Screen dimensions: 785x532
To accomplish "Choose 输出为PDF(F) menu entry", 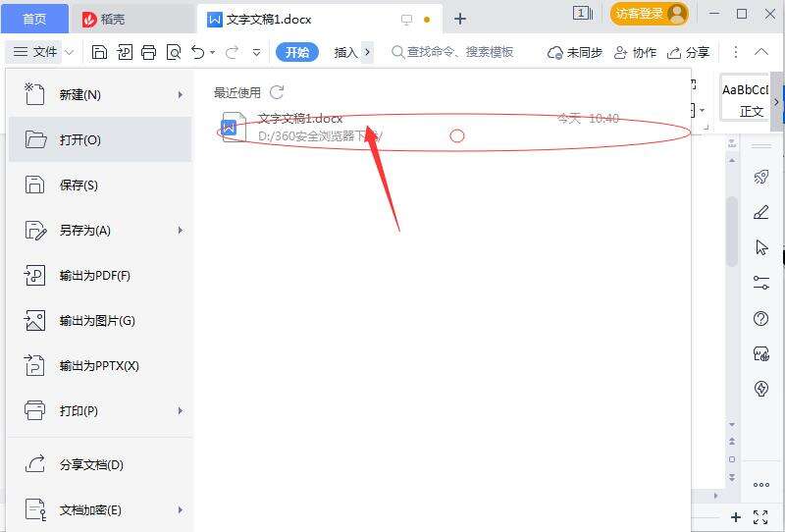I will (x=100, y=275).
